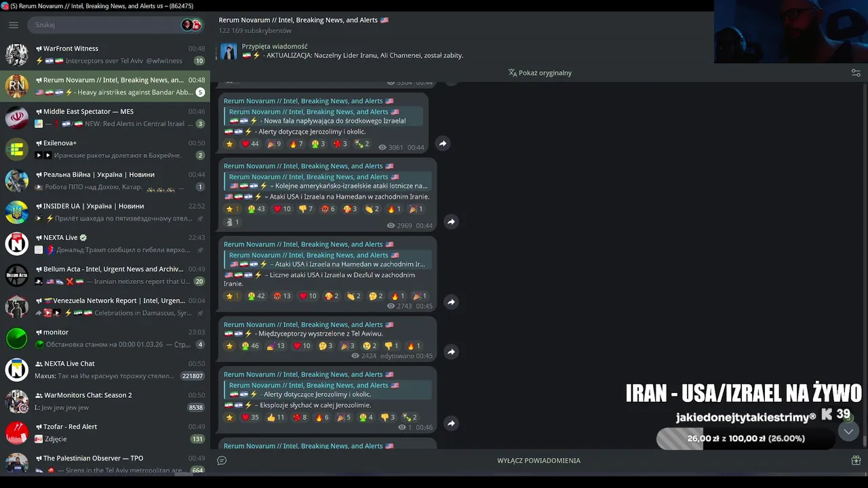Add star reaction on Jerusalem explosions message

pos(229,418)
